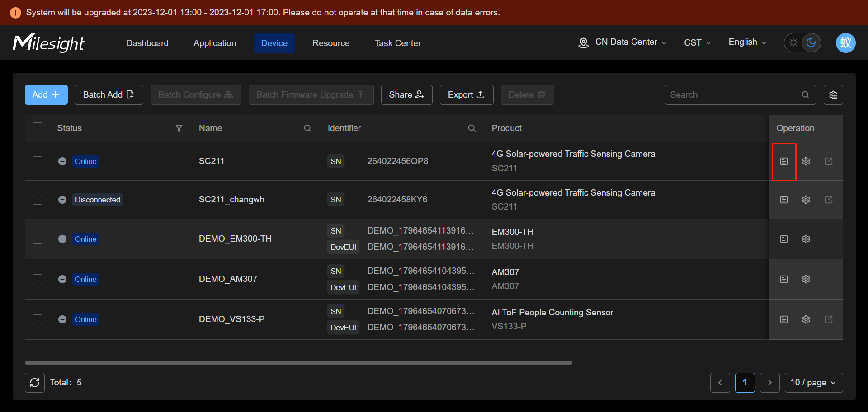Viewport: 868px width, 412px height.
Task: Switch to Task Center tab
Action: (398, 43)
